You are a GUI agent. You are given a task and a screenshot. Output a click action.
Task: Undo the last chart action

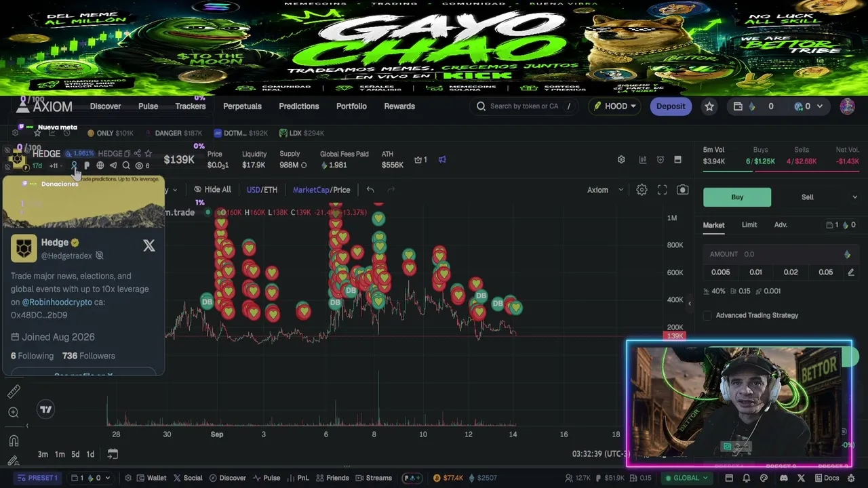370,190
